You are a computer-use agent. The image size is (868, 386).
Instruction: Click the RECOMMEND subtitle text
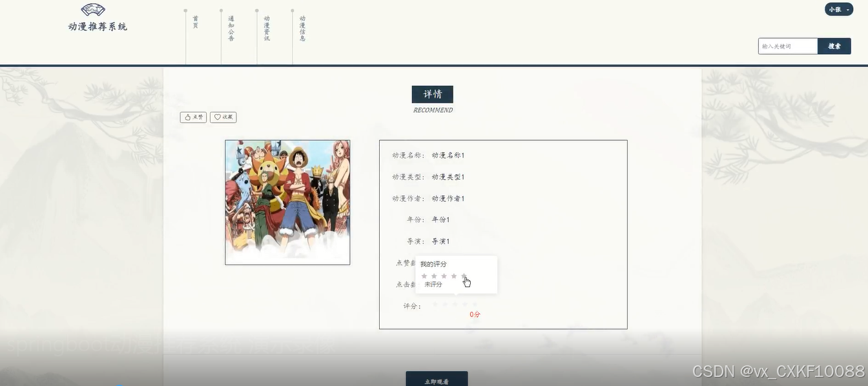coord(433,110)
